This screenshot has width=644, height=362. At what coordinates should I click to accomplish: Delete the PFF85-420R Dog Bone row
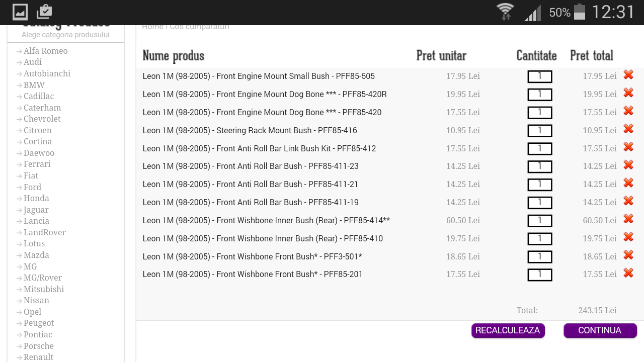tap(628, 93)
